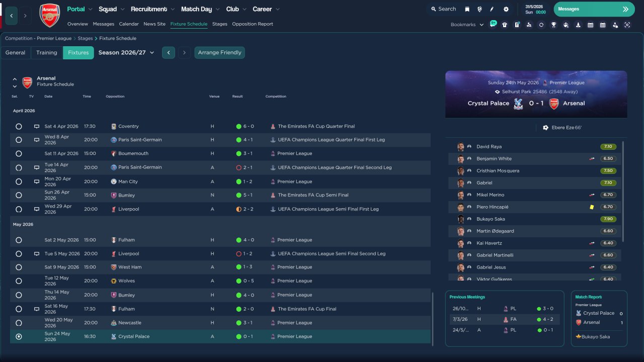The height and width of the screenshot is (362, 644).
Task: Select the Crystal Palace fixture radio button
Action: 19,336
